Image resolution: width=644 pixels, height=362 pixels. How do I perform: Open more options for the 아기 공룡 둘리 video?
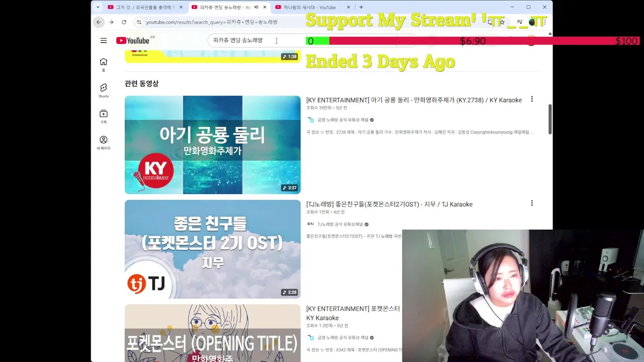click(x=532, y=100)
